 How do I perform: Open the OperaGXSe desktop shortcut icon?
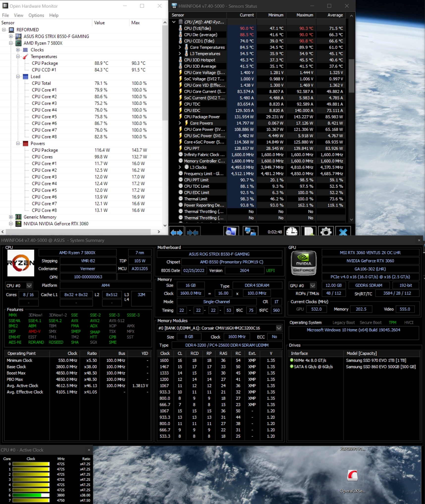[x=352, y=476]
